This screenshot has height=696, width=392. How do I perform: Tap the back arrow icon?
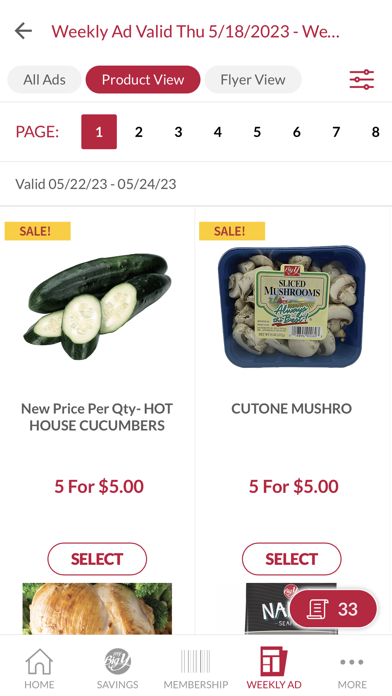23,31
